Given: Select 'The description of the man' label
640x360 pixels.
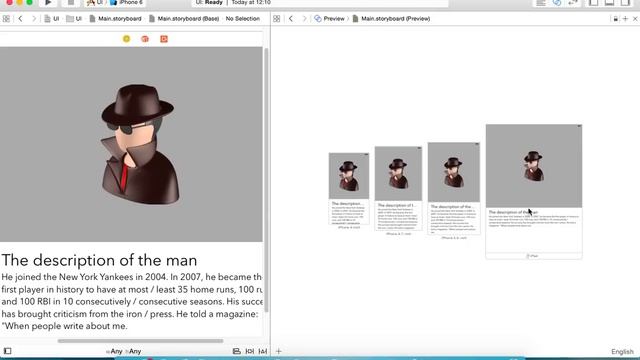Looking at the screenshot, I should pos(99,260).
